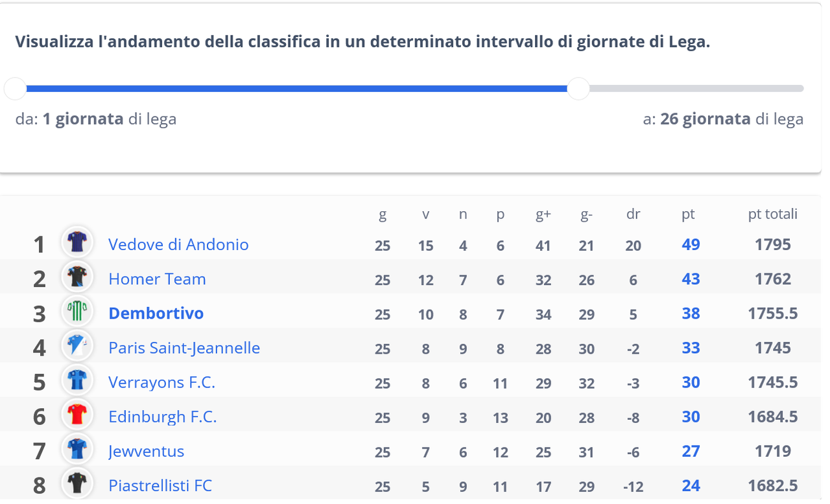Open the Vedove di Andonio team link
830x504 pixels.
click(x=178, y=244)
